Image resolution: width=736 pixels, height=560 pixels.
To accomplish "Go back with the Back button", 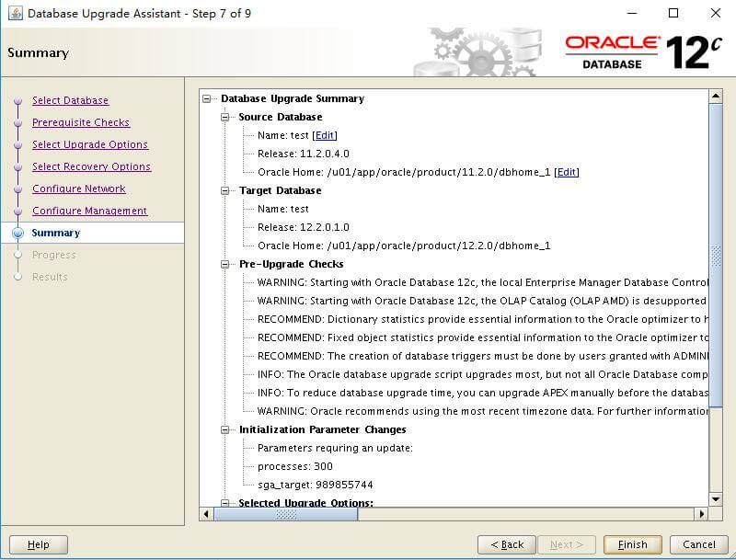I will 507,544.
